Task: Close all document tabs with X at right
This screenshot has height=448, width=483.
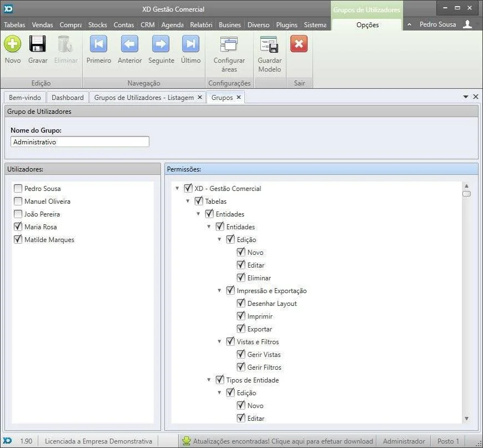Action: point(476,97)
